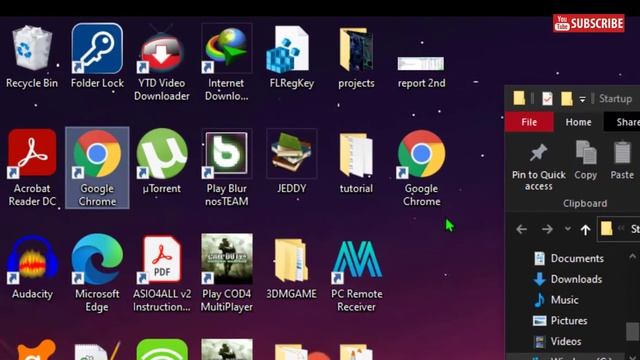This screenshot has width=640, height=360.
Task: Select Documents in the navigation pane
Action: coord(569,258)
